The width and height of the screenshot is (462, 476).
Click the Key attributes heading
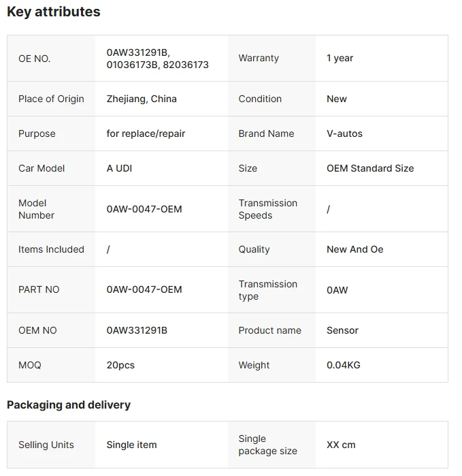pyautogui.click(x=53, y=12)
